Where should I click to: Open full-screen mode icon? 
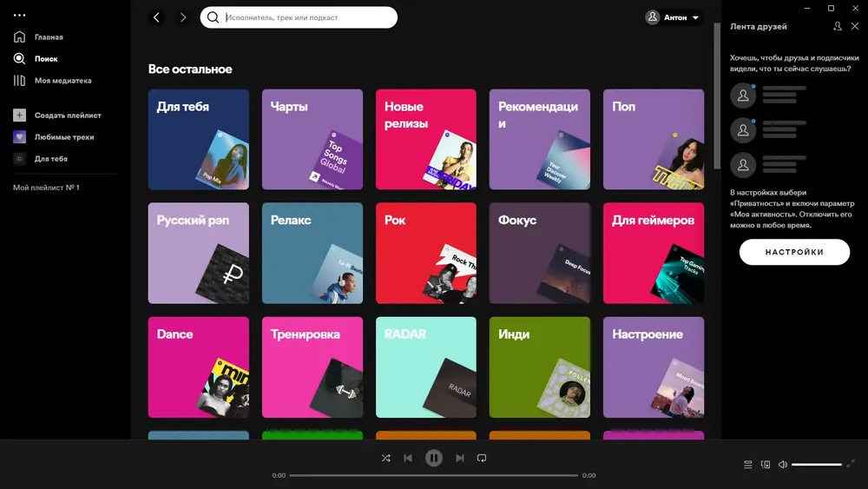point(851,464)
